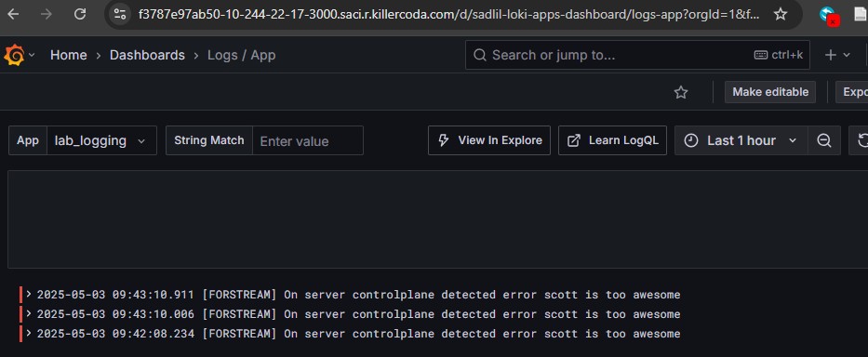868x357 pixels.
Task: Select the Logs / App breadcrumb
Action: [241, 56]
